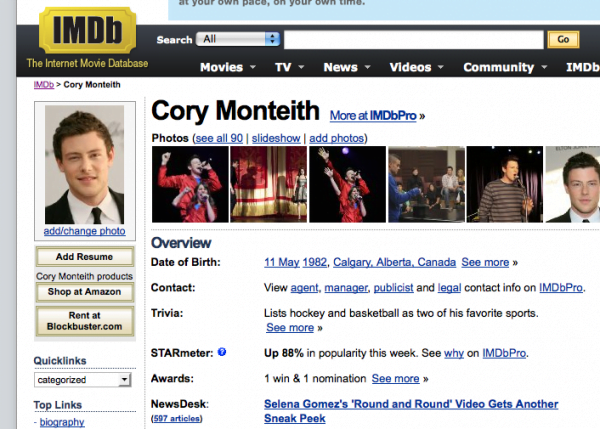
Task: Open the see all 90 photos link
Action: tap(219, 138)
